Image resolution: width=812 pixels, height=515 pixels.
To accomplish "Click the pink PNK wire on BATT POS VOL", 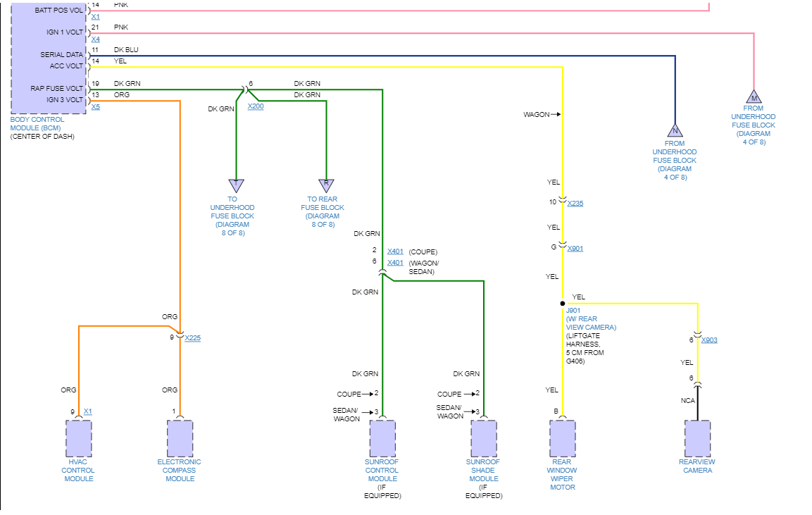I will point(352,6).
